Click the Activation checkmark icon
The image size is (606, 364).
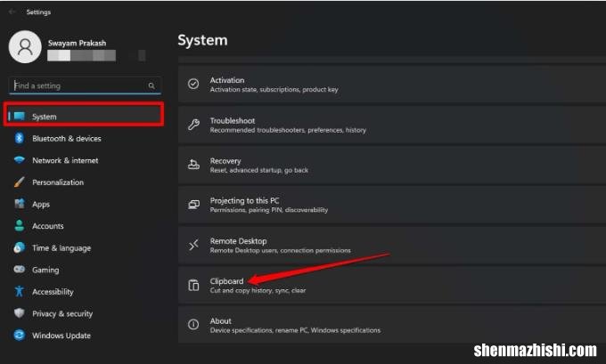(193, 84)
